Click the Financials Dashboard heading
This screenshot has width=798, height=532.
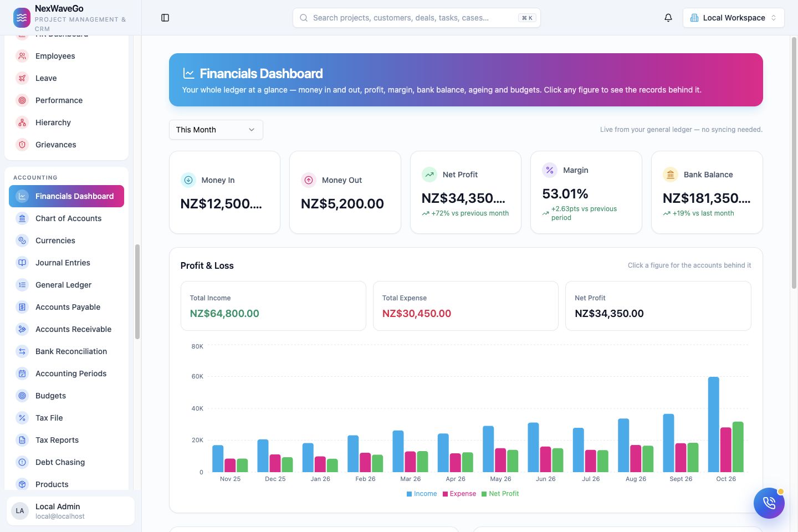(x=261, y=74)
